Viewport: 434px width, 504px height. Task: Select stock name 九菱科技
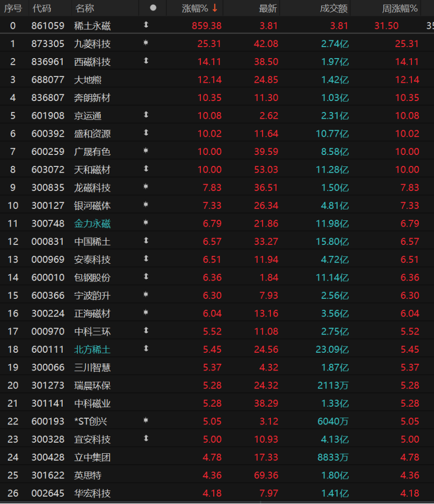[x=92, y=44]
